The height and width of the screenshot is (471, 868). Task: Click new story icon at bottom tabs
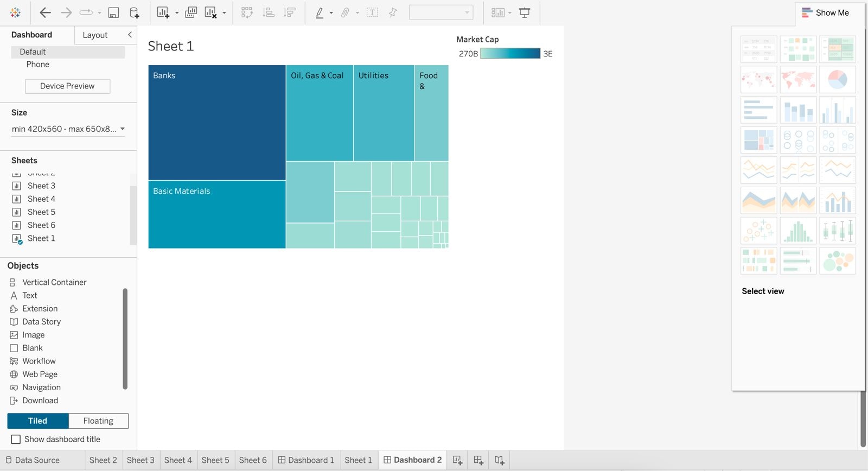click(x=500, y=460)
